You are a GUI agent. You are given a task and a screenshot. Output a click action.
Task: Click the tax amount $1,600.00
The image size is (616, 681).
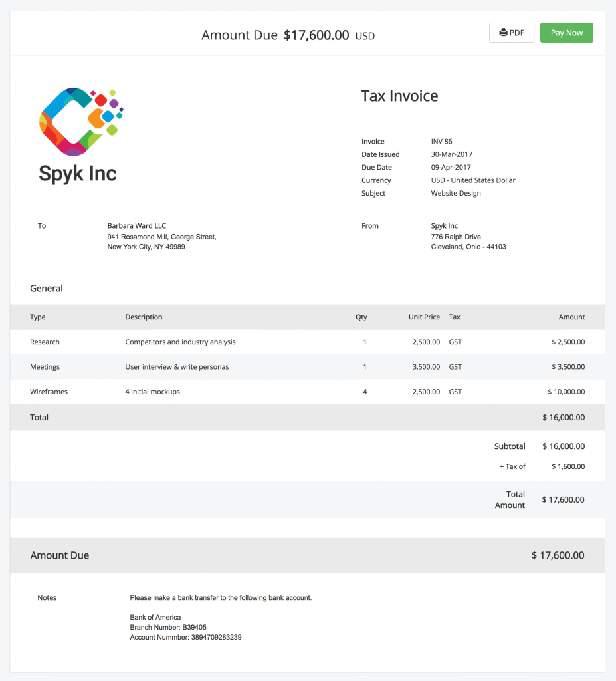(568, 467)
